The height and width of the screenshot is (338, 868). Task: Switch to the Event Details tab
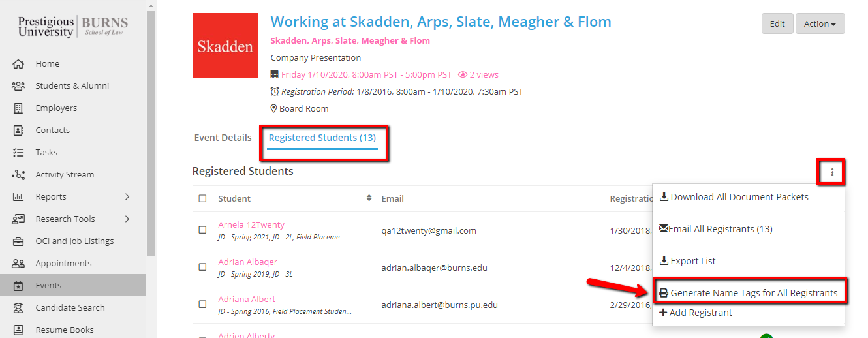(x=223, y=138)
